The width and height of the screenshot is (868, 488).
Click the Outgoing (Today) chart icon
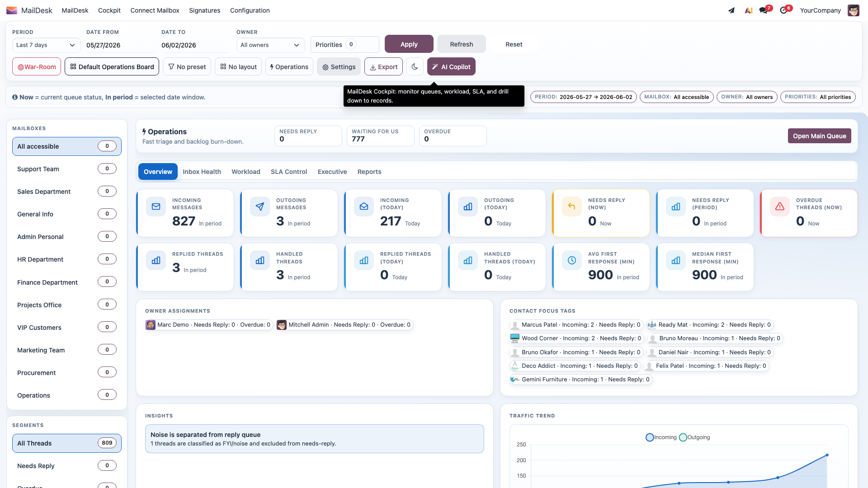(x=468, y=206)
